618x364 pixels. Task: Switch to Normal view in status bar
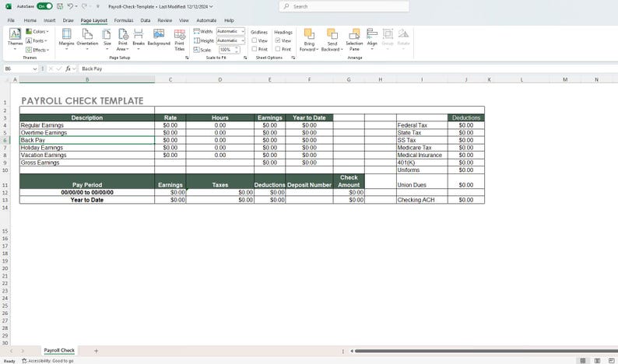click(x=582, y=360)
